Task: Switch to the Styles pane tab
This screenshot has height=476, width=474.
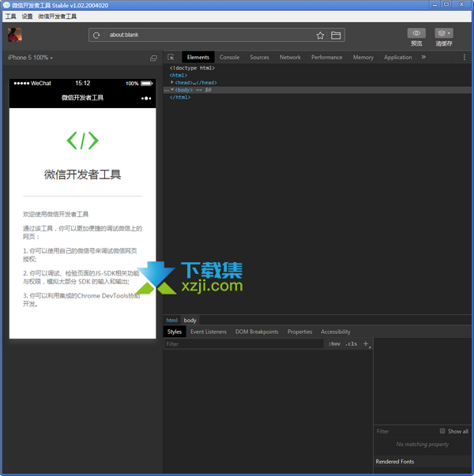Action: click(x=175, y=332)
